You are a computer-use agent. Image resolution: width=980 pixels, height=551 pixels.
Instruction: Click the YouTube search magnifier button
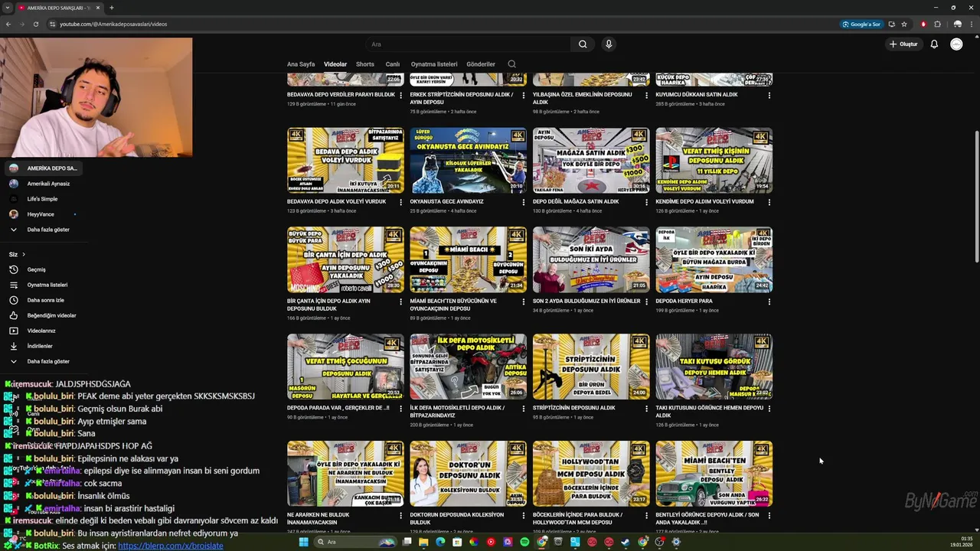(583, 44)
